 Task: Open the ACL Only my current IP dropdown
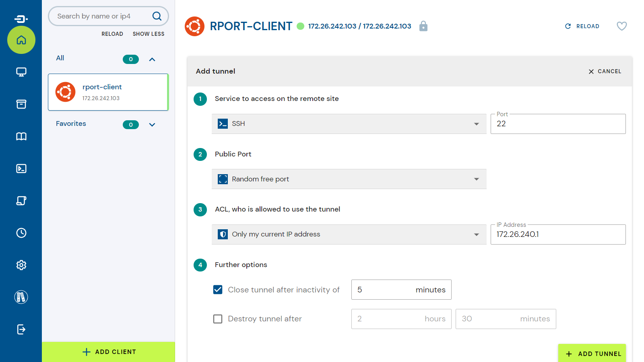349,234
